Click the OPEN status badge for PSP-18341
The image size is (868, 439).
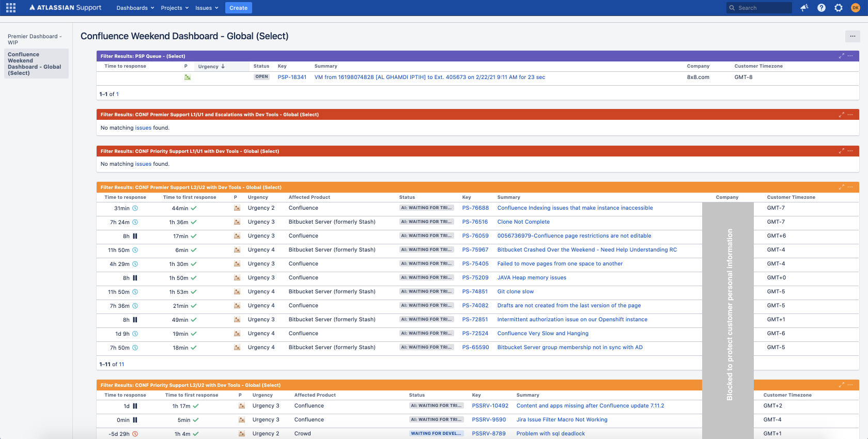click(262, 77)
